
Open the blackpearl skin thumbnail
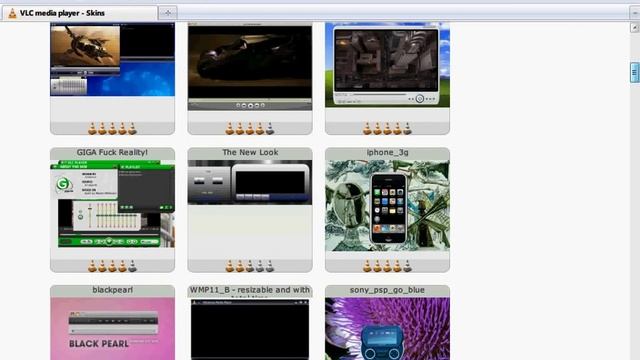pos(112,329)
